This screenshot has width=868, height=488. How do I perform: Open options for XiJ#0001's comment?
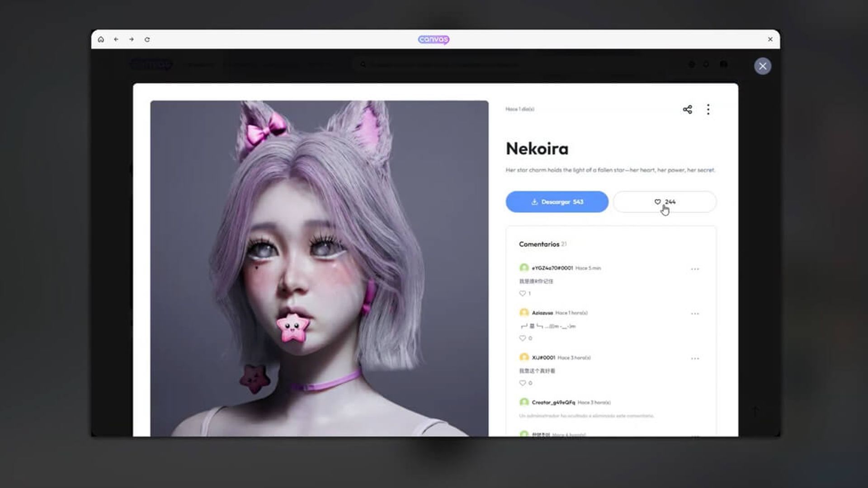[694, 358]
